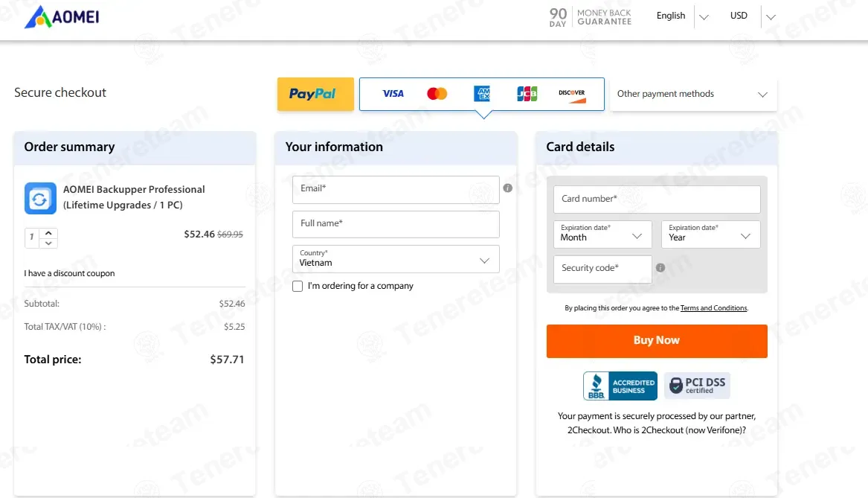Click the AOMEI logo in header
This screenshot has height=498, width=868.
[62, 16]
